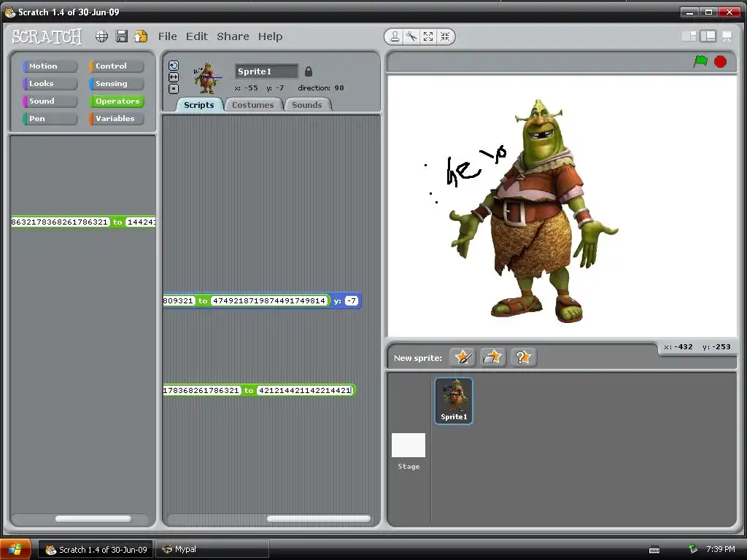747x560 pixels.
Task: Enter presentation mode
Action: pos(727,36)
